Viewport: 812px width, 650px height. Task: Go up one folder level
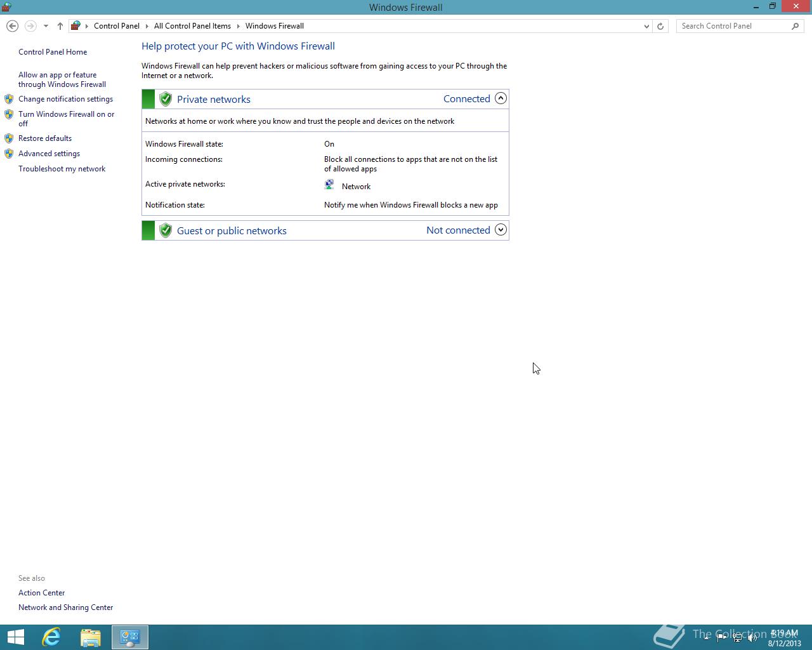(60, 26)
